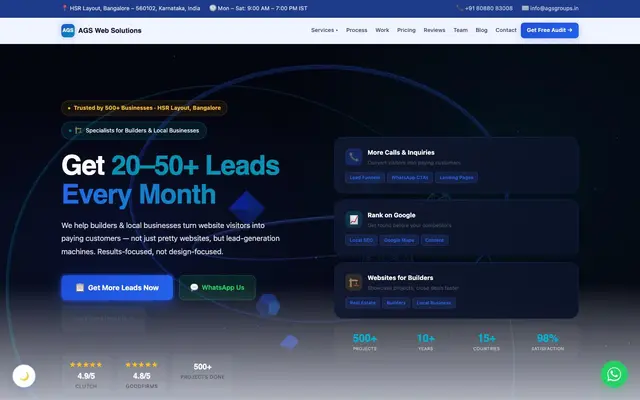Click the info@agsgroups.in email link
This screenshot has height=400, width=640.
tap(554, 8)
